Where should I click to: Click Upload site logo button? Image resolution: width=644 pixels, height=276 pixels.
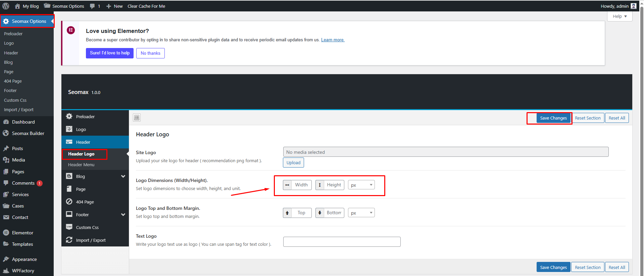(x=293, y=163)
